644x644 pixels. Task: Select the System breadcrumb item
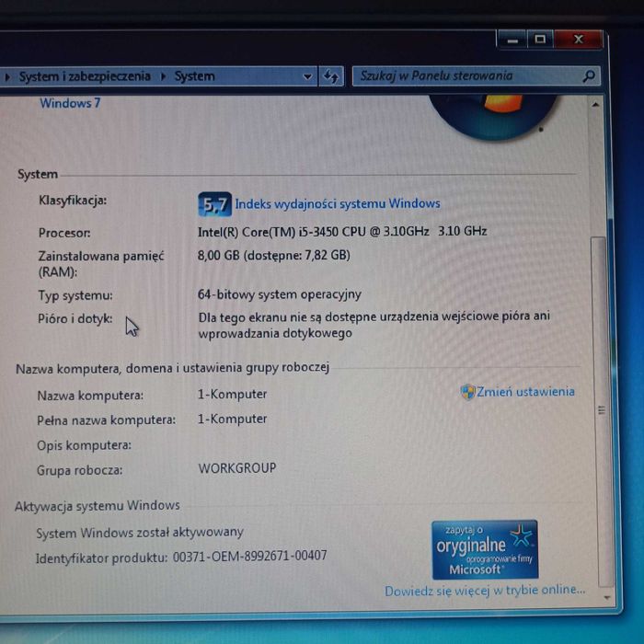coord(195,76)
